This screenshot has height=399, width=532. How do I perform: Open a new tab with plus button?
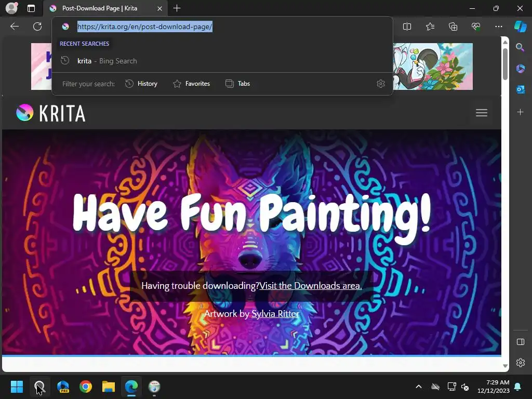click(x=177, y=8)
